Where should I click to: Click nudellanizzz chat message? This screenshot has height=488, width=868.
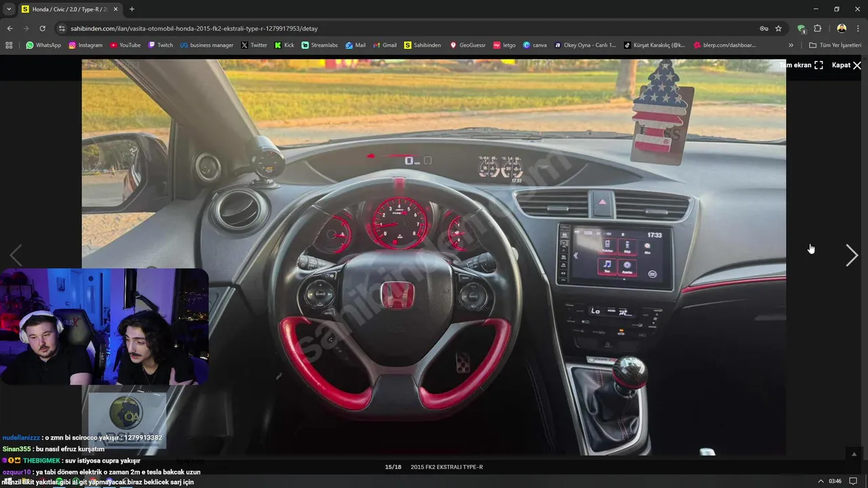[x=82, y=438]
